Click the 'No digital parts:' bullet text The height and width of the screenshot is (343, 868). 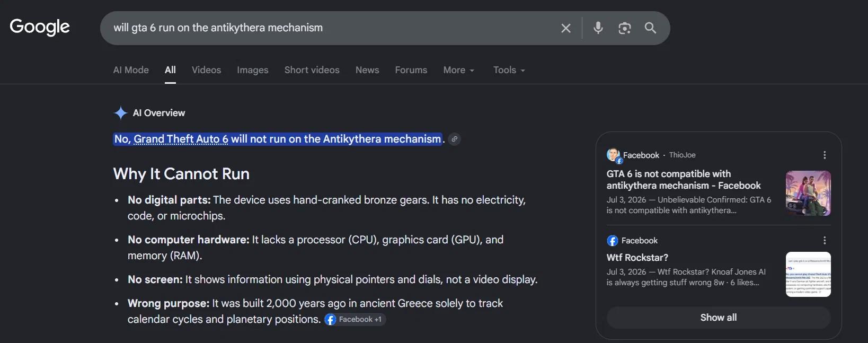(169, 200)
